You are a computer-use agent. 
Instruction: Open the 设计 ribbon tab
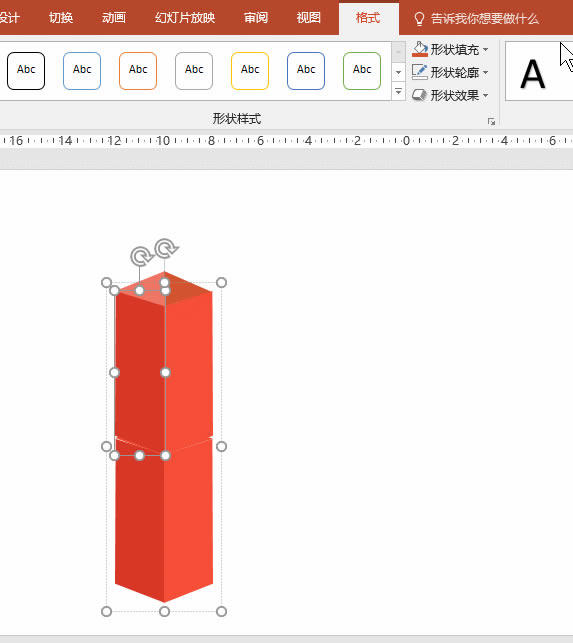click(9, 18)
